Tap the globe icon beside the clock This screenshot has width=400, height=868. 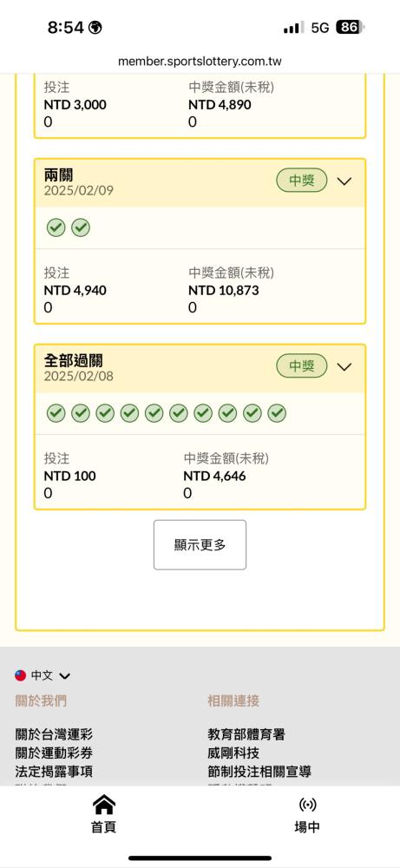coord(95,28)
